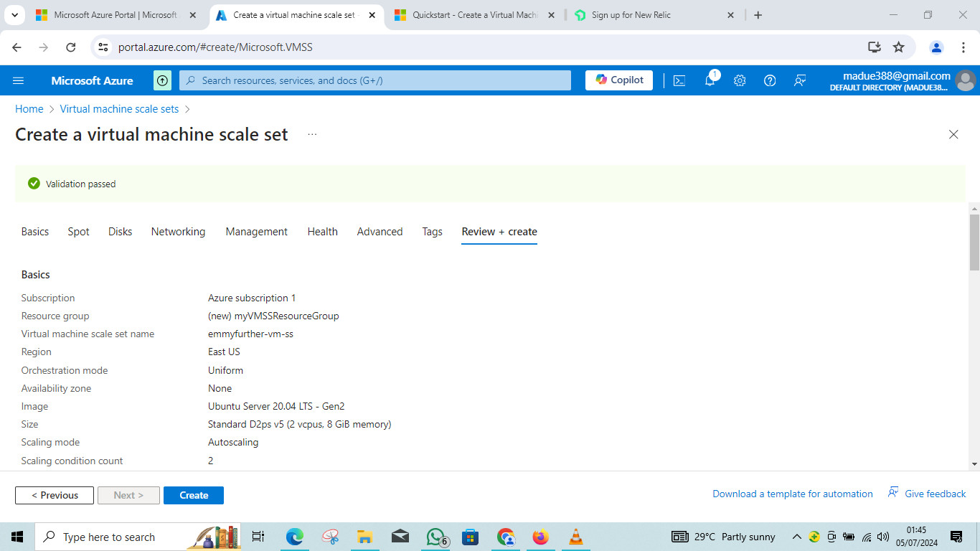The height and width of the screenshot is (551, 980).
Task: Open the Chrome three-dot menu
Action: pyautogui.click(x=963, y=47)
